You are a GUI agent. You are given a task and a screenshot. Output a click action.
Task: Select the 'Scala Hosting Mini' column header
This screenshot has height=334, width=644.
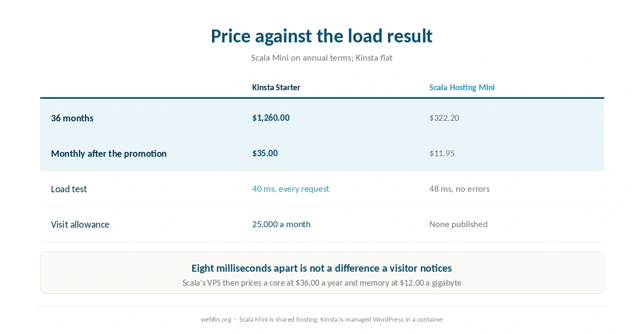pos(462,87)
